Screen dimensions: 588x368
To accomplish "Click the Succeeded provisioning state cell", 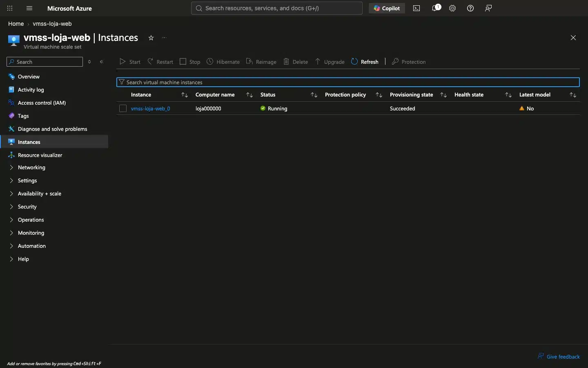I will (x=403, y=108).
